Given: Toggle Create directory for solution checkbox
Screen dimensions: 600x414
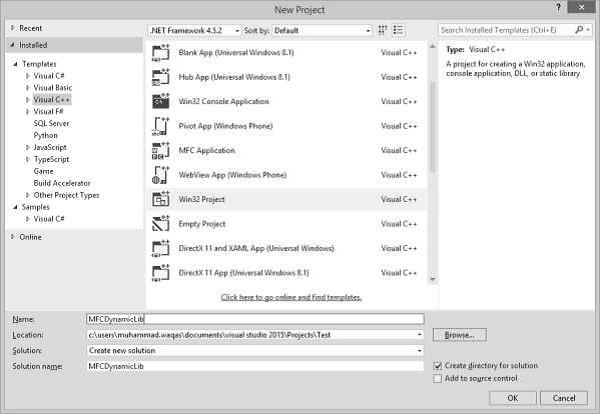Looking at the screenshot, I should click(x=437, y=366).
